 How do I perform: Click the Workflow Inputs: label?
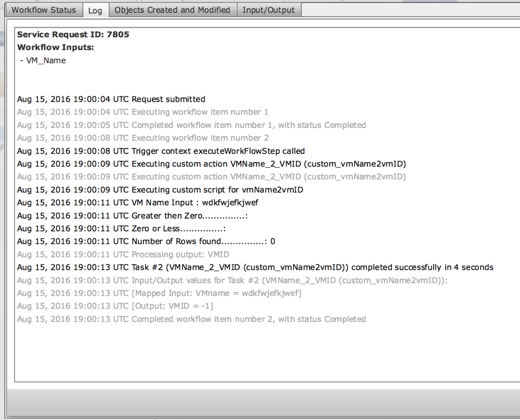56,47
